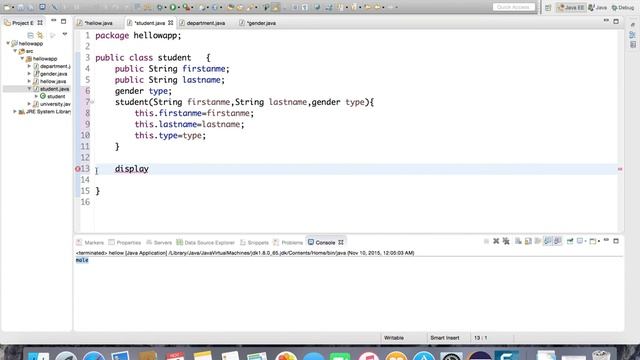Switch to the hellow.java editor tab
The height and width of the screenshot is (360, 640).
point(98,23)
